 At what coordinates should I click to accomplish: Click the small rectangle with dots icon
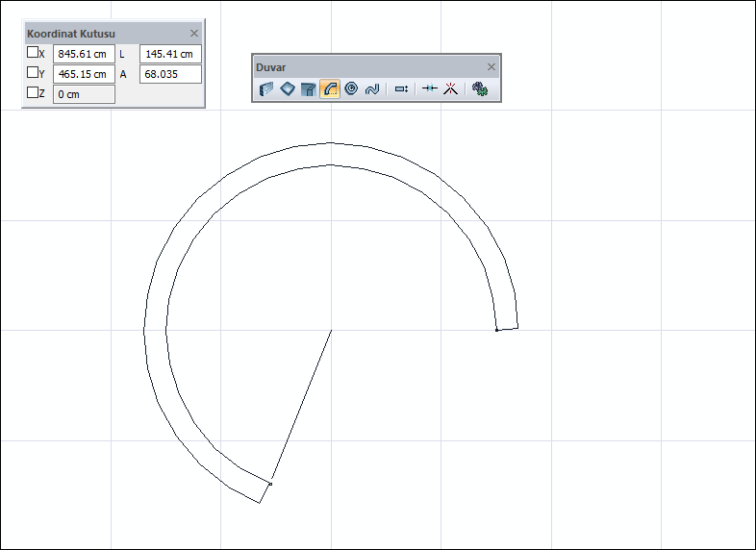coord(402,89)
